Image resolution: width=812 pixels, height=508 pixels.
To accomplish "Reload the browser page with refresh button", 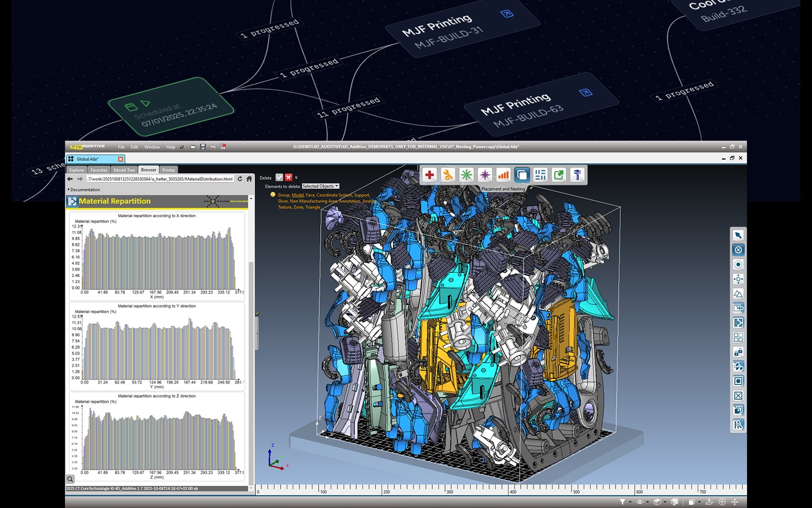I will tap(240, 179).
